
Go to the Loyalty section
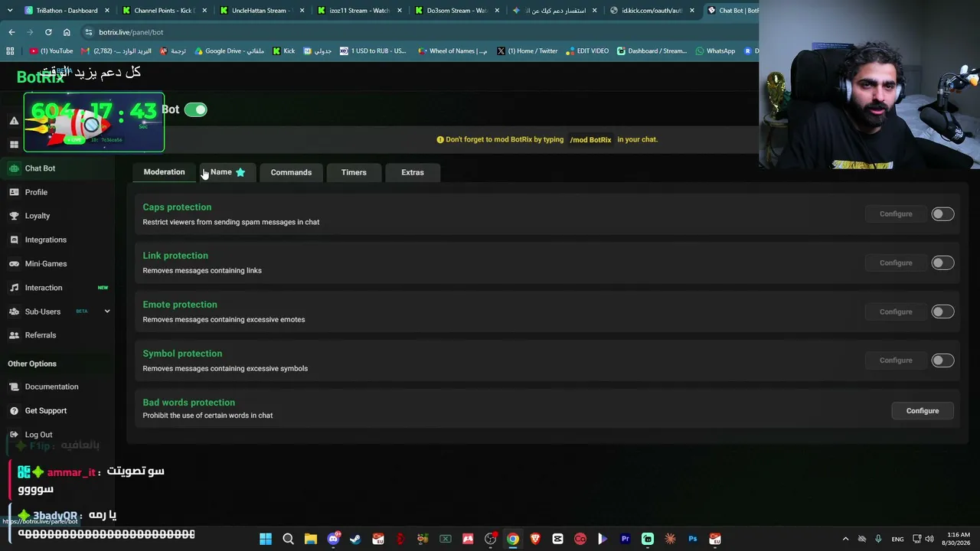tap(37, 216)
